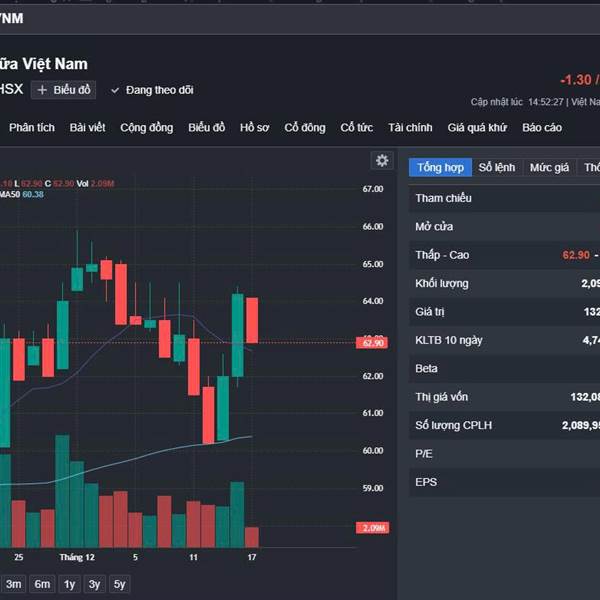
Task: Set chart range to 3m
Action: (x=14, y=584)
